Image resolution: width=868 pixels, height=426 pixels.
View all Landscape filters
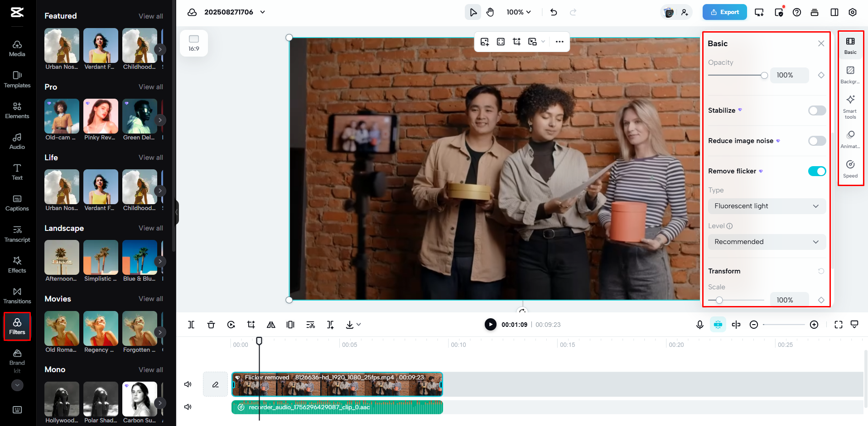coord(150,228)
